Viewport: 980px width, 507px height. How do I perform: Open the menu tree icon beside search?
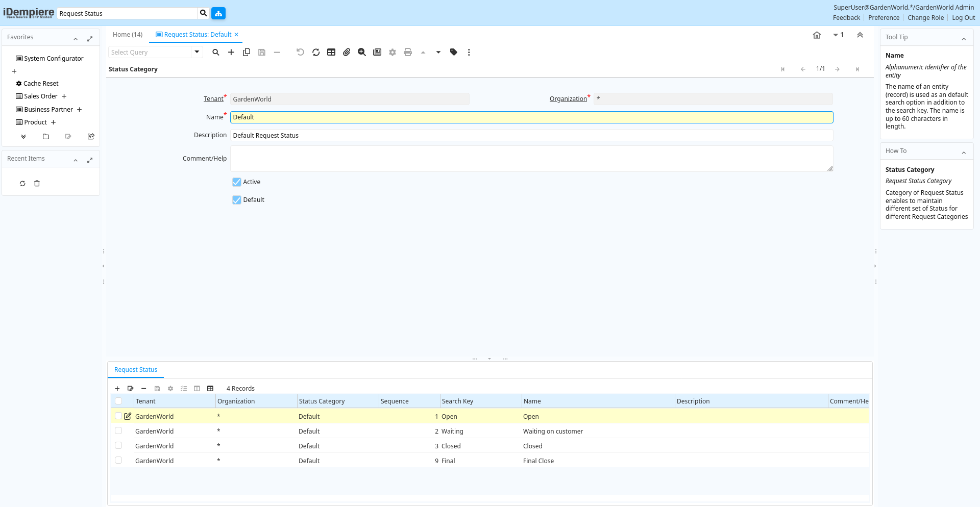pos(218,13)
